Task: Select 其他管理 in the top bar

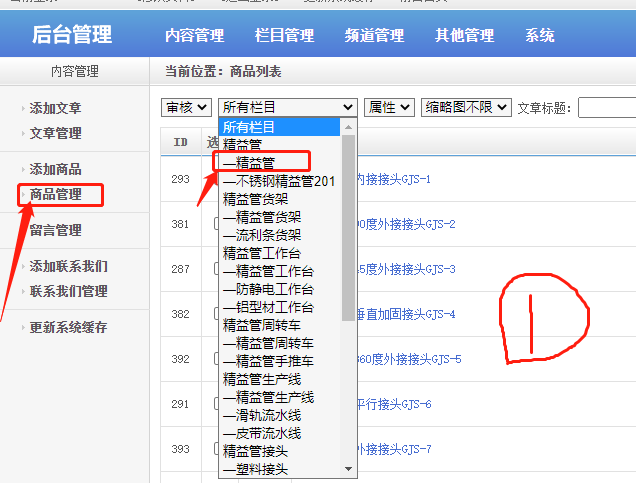Action: point(464,36)
